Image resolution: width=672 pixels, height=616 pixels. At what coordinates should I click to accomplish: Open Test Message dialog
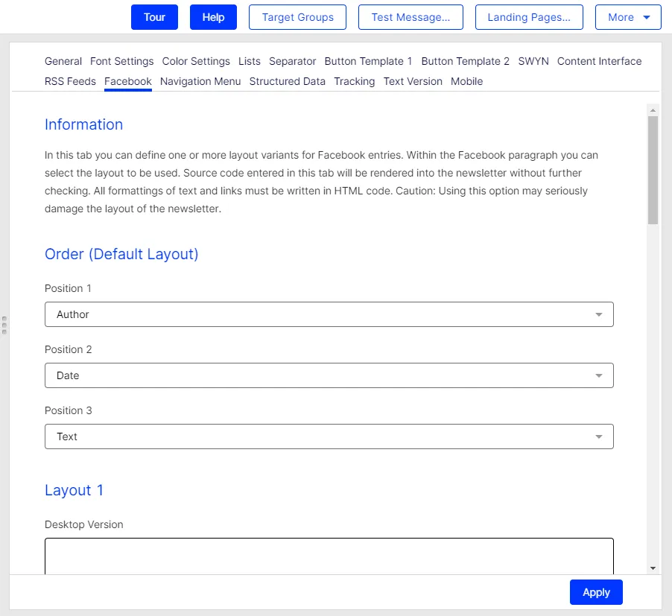[411, 17]
